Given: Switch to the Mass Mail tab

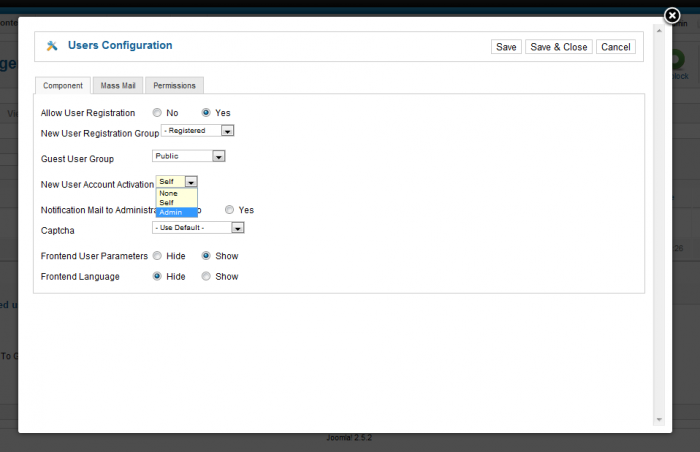Looking at the screenshot, I should point(118,85).
